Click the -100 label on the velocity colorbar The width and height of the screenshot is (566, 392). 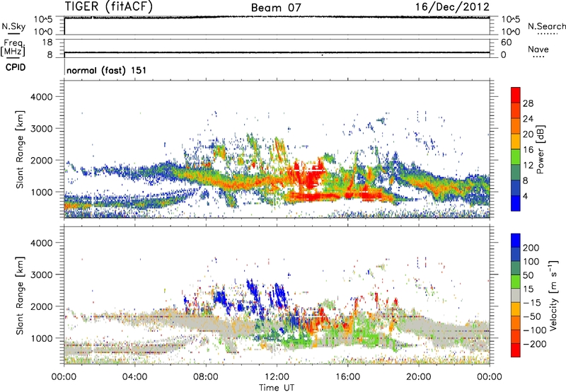[535, 330]
